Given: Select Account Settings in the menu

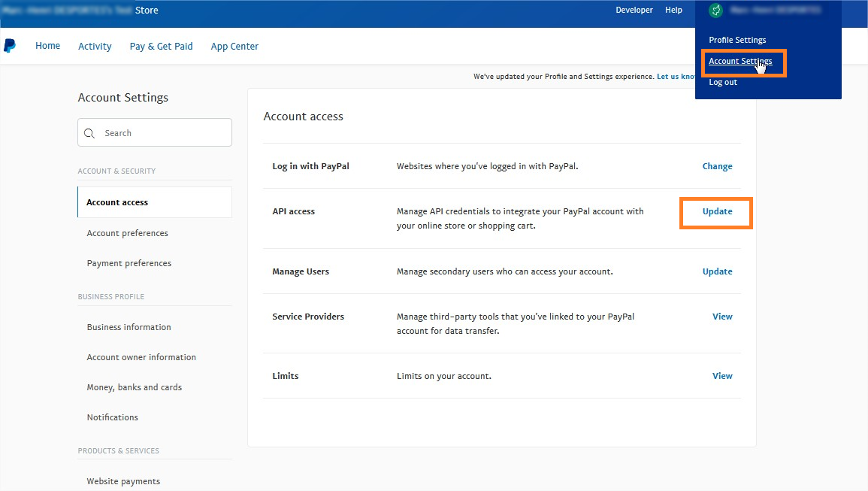Looking at the screenshot, I should [x=740, y=62].
